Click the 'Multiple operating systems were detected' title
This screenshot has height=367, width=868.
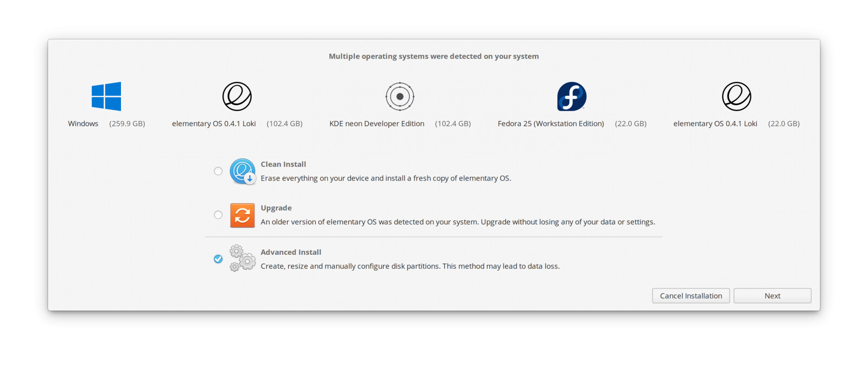(x=434, y=56)
